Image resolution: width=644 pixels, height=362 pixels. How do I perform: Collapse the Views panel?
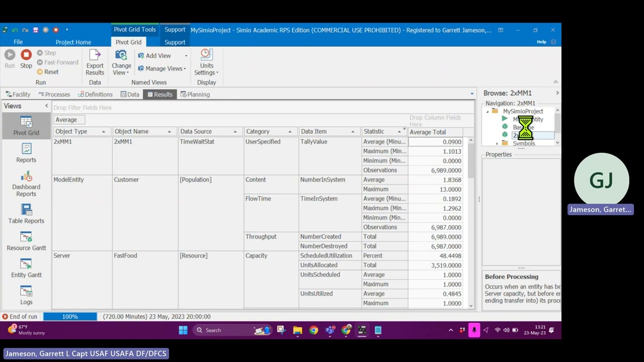[46, 106]
